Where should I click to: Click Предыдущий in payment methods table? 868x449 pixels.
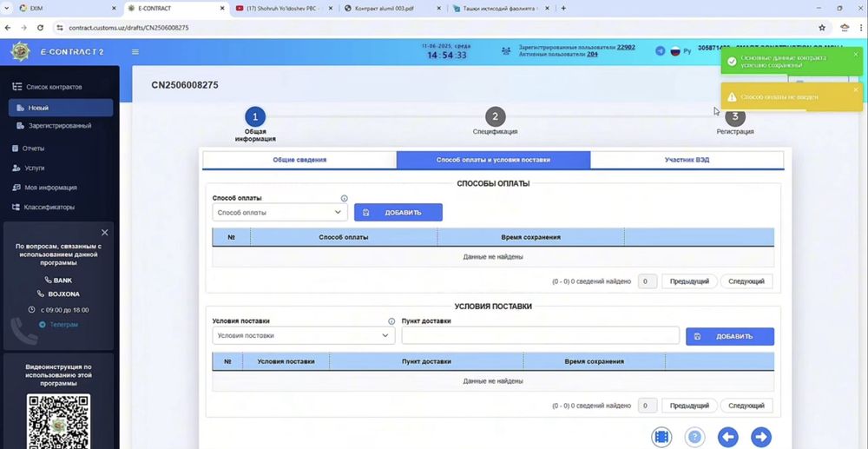(x=689, y=281)
